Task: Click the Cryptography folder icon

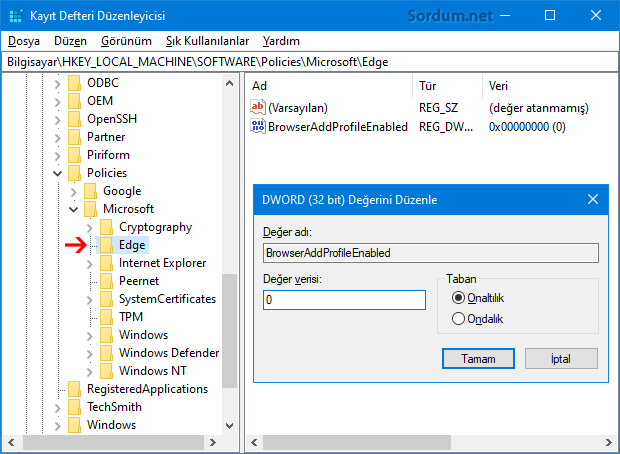Action: click(106, 227)
